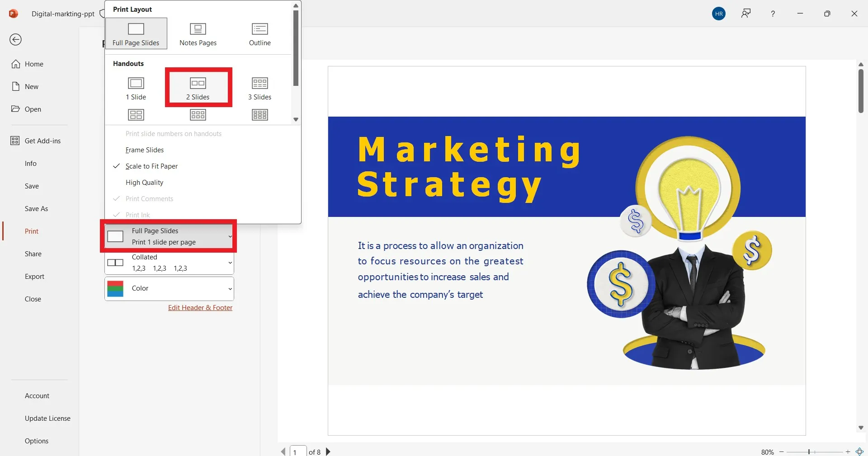The height and width of the screenshot is (456, 868).
Task: Click the back arrow to exit Backstage view
Action: (x=15, y=40)
